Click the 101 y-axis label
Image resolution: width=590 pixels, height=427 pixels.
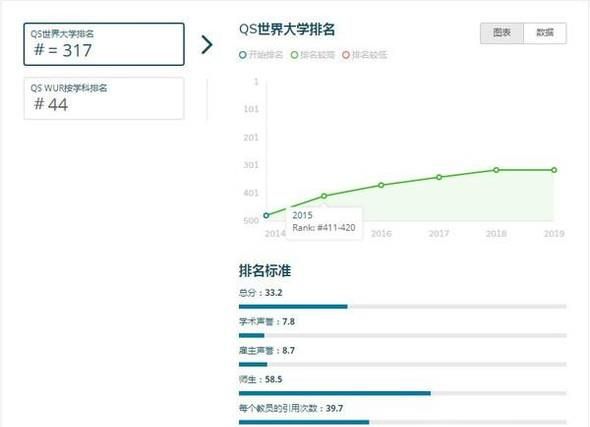[x=251, y=109]
